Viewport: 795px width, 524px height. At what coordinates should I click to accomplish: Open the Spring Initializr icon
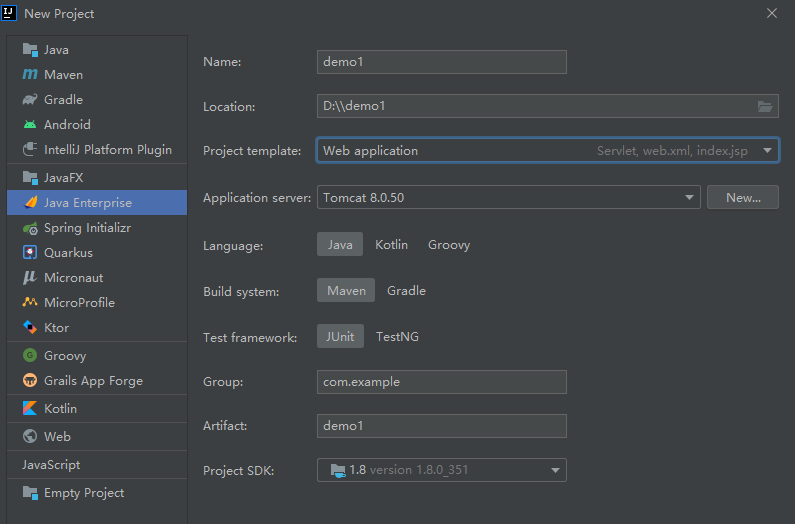(x=30, y=228)
